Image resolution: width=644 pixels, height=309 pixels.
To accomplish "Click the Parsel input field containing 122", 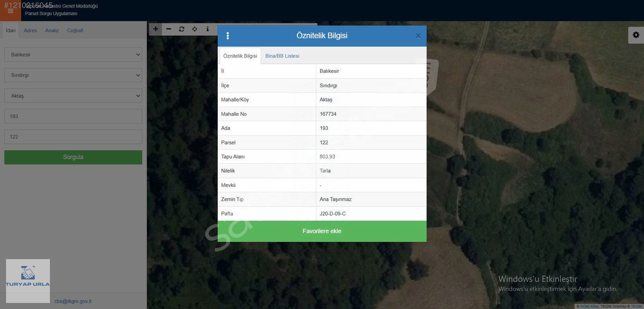I will click(73, 137).
